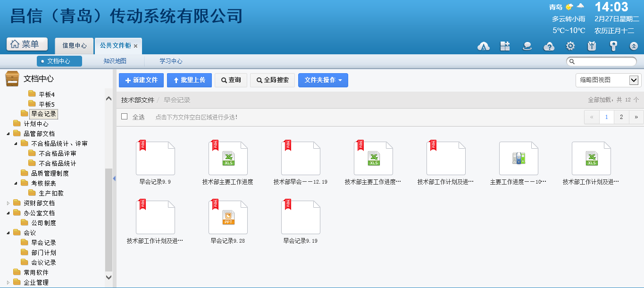The height and width of the screenshot is (288, 644).
Task: Open the chat bubble messaging icon
Action: tap(527, 46)
